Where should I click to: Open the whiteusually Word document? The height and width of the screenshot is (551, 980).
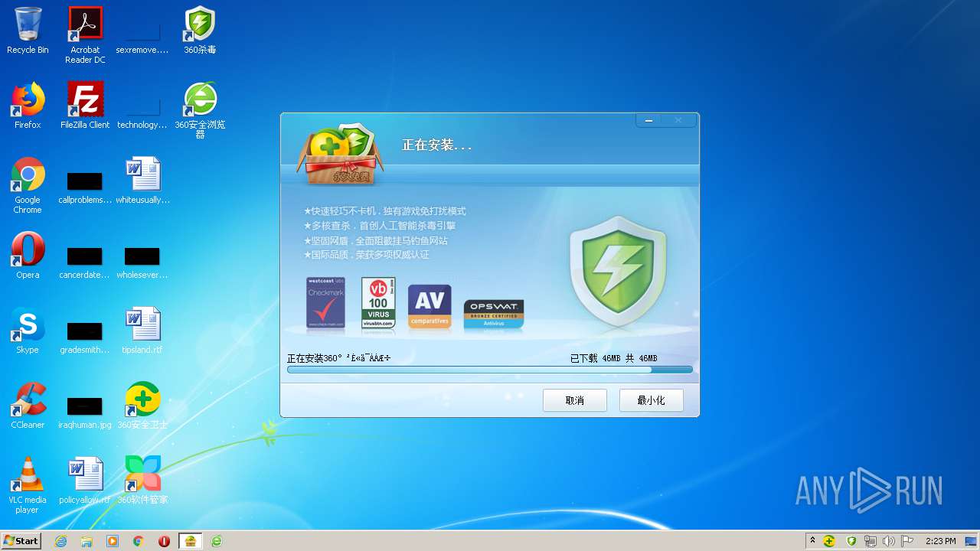coord(142,181)
